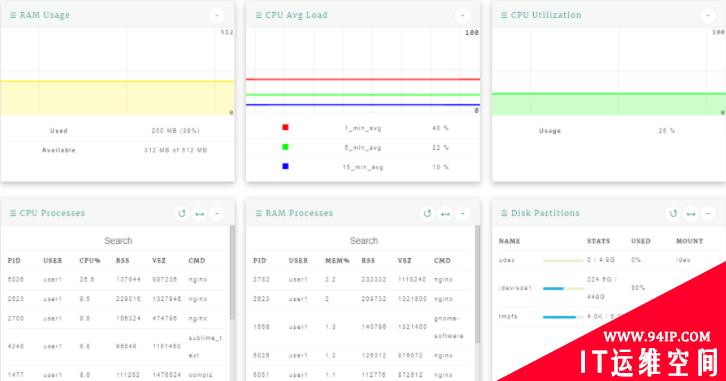Sort CPU Processes by RSS column
Screen dimensions: 726x381
(123, 261)
